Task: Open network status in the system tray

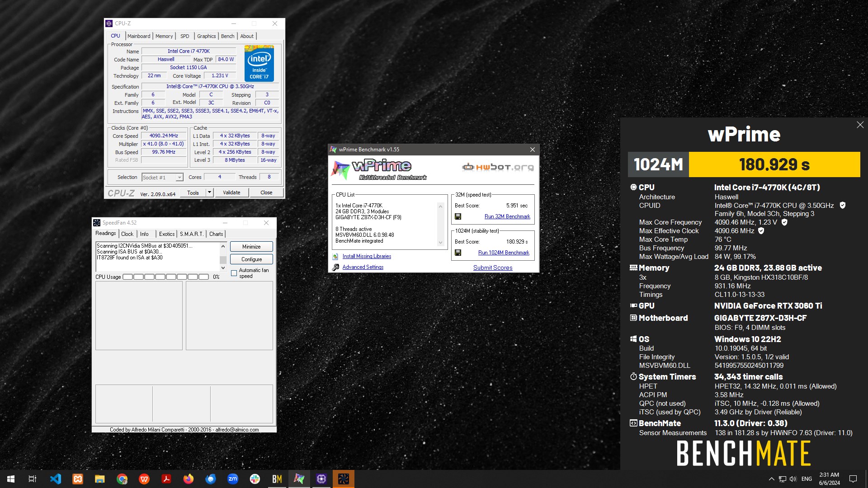Action: click(x=782, y=479)
